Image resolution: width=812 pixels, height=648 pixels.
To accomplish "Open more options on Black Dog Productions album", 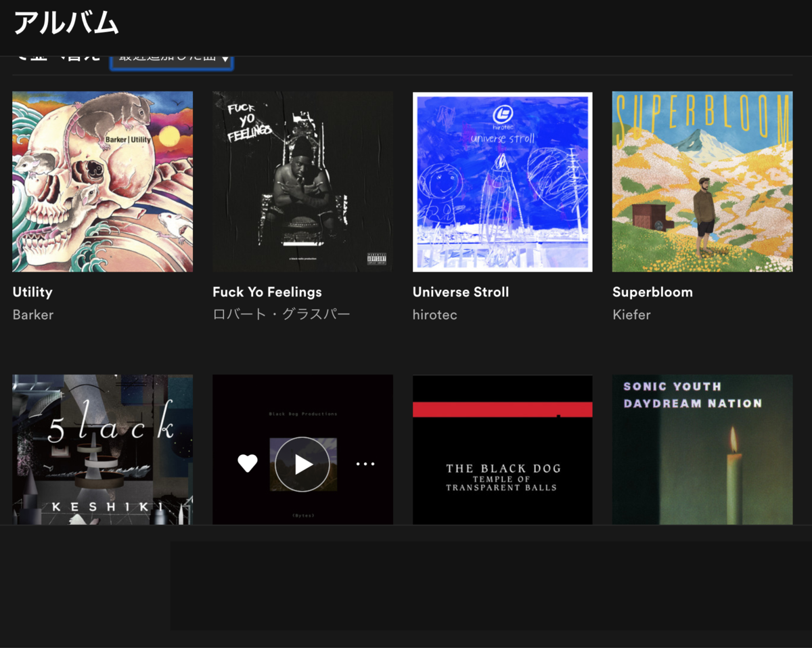I will tap(365, 464).
